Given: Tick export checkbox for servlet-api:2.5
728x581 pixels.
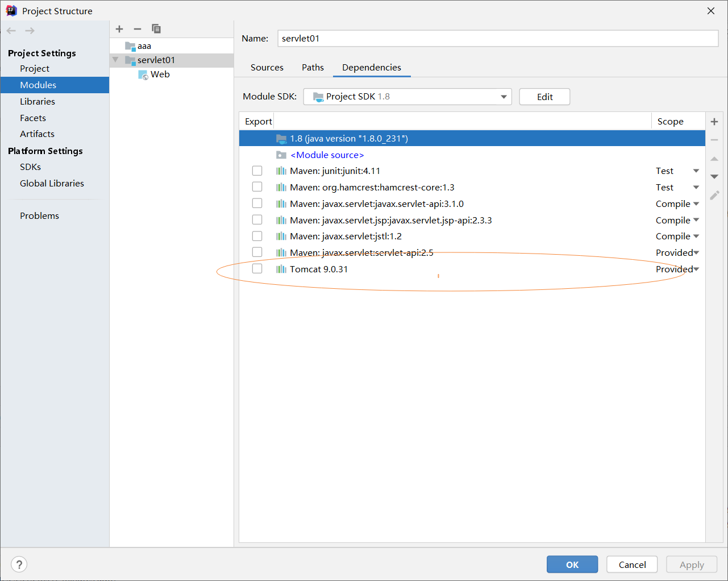Looking at the screenshot, I should 257,252.
